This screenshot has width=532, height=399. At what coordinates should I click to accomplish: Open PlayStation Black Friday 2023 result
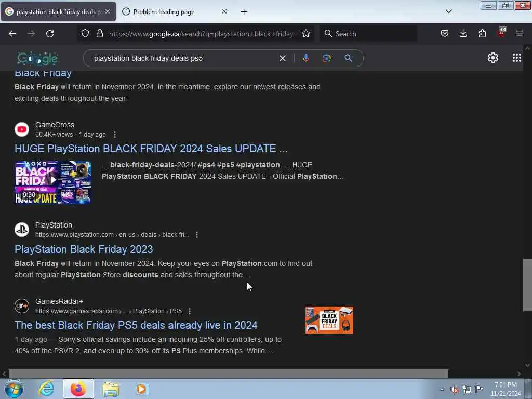tap(84, 249)
